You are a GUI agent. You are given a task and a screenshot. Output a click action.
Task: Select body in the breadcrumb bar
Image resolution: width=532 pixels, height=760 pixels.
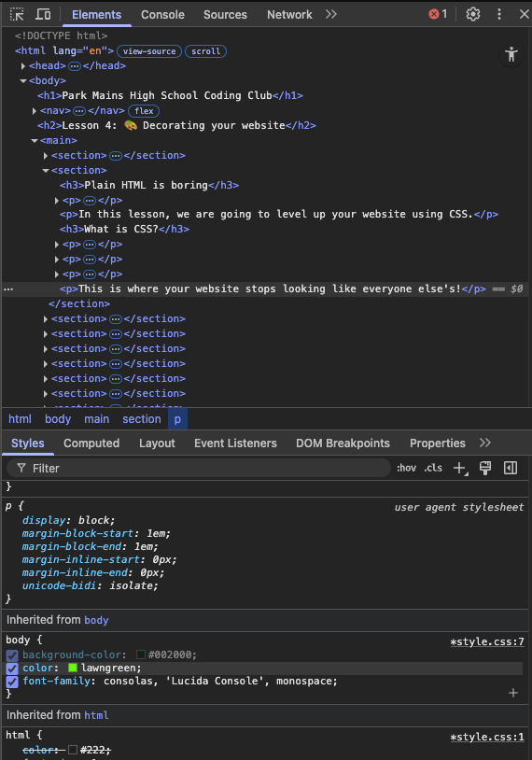click(58, 419)
